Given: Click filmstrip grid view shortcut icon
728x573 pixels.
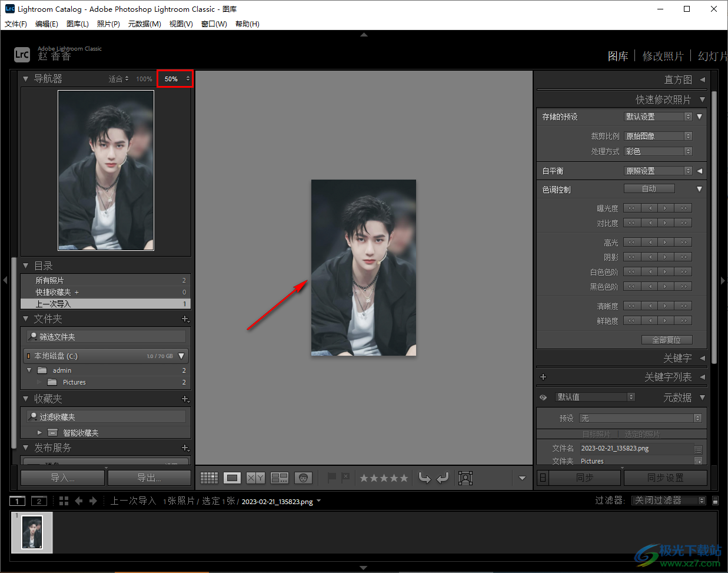Looking at the screenshot, I should [64, 501].
